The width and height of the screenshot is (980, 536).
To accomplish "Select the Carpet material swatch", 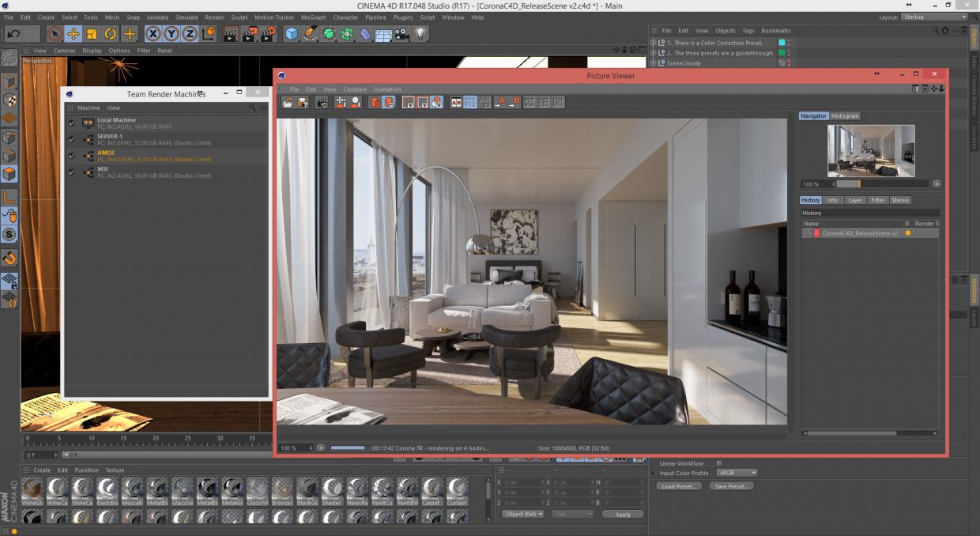I will [432, 490].
